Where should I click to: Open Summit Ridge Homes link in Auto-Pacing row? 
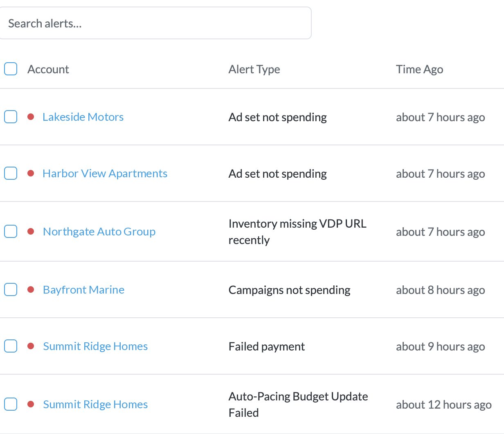click(95, 405)
